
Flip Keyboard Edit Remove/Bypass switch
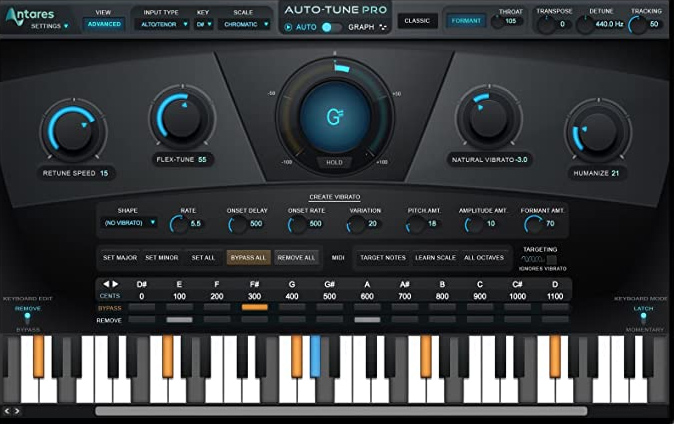point(28,319)
